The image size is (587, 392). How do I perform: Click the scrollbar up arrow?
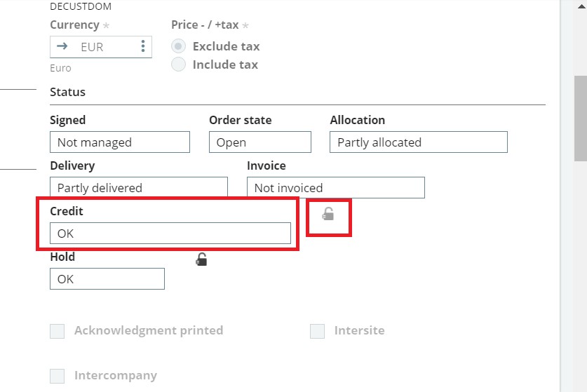582,6
